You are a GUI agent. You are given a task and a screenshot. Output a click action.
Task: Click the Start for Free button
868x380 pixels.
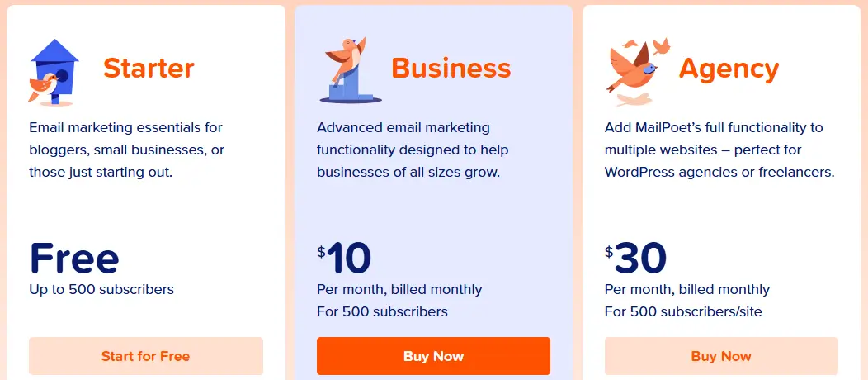click(x=145, y=356)
